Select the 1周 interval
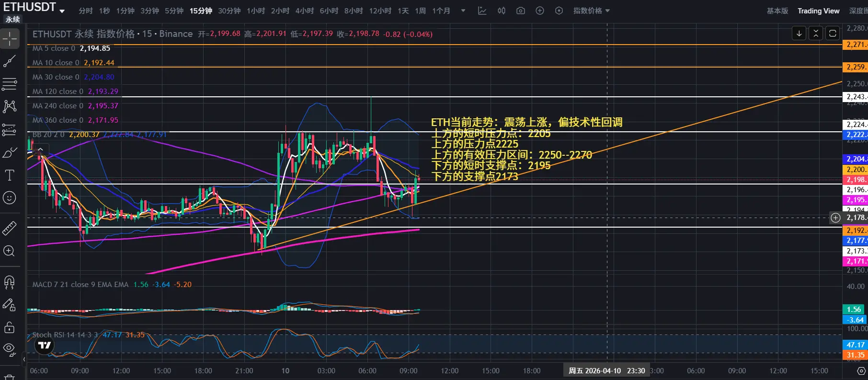Image resolution: width=868 pixels, height=380 pixels. pos(421,11)
